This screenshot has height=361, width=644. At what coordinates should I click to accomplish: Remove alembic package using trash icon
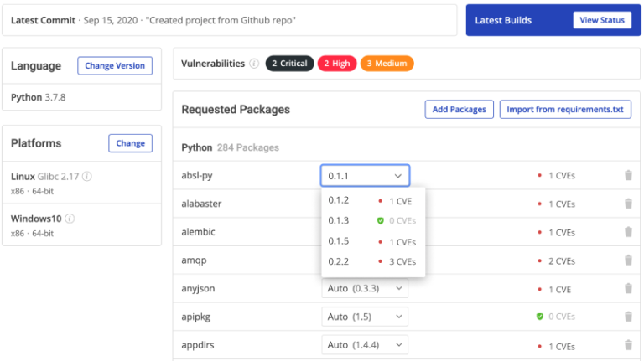click(x=628, y=232)
